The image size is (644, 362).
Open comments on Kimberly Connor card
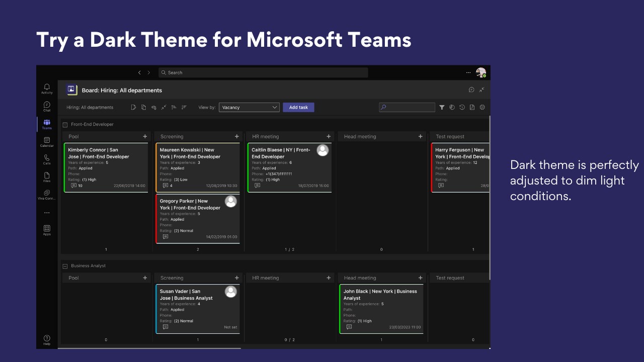74,186
